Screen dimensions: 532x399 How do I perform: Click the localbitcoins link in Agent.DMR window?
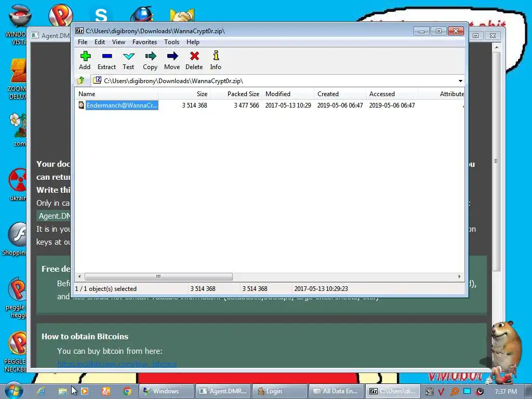point(117,364)
